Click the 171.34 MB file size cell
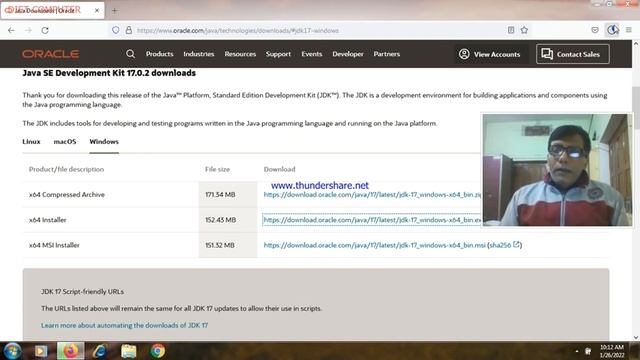 [220, 195]
